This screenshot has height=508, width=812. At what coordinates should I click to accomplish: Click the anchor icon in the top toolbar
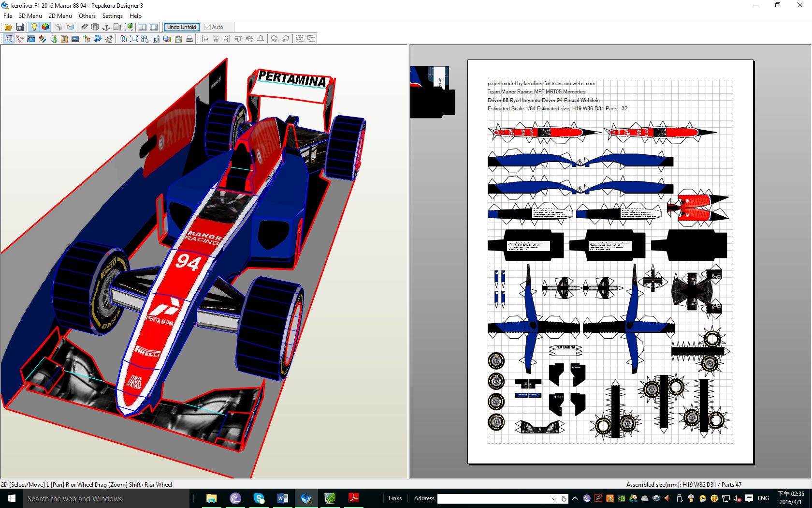point(106,27)
